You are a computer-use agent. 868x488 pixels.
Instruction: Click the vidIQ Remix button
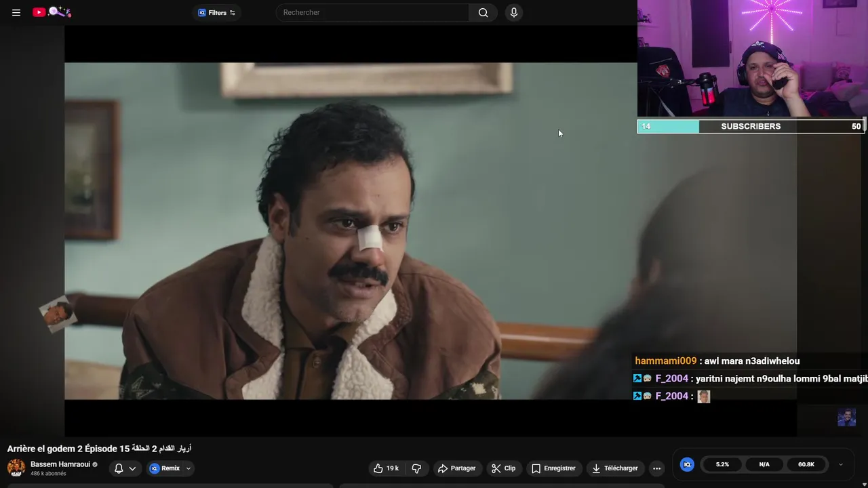pyautogui.click(x=165, y=468)
